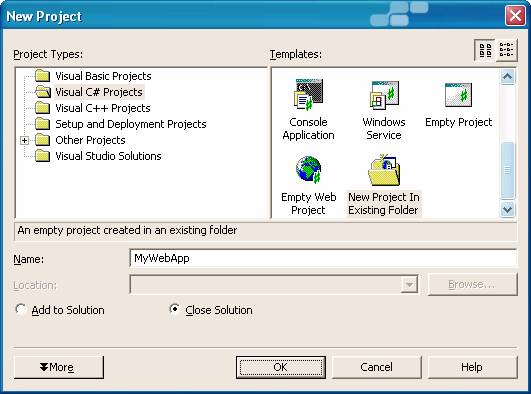This screenshot has width=531, height=394.
Task: Select Other Projects tree item text
Action: 90,140
